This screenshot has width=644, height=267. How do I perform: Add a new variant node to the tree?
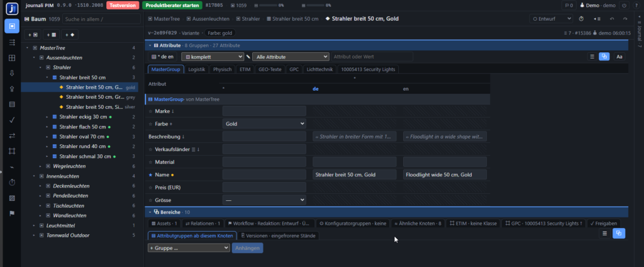coord(70,35)
